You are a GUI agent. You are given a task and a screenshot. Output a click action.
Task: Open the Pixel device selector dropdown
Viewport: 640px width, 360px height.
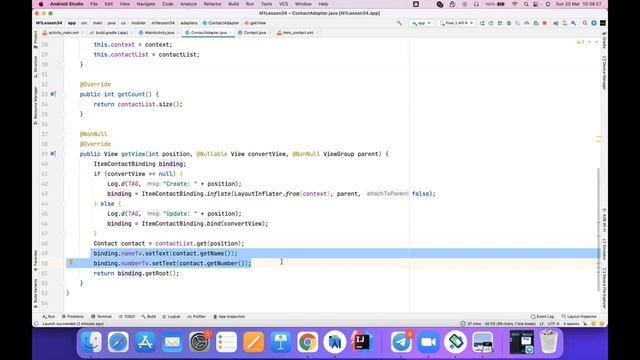[x=456, y=23]
